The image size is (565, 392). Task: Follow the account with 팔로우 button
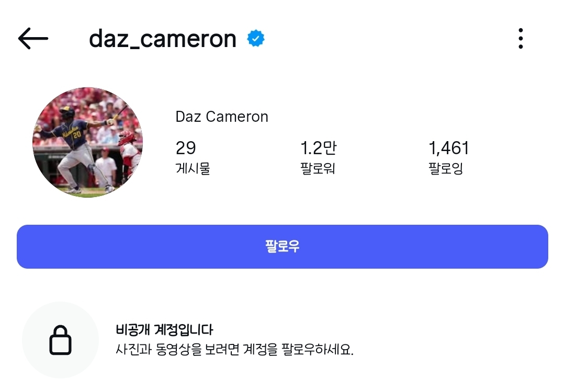tap(282, 247)
